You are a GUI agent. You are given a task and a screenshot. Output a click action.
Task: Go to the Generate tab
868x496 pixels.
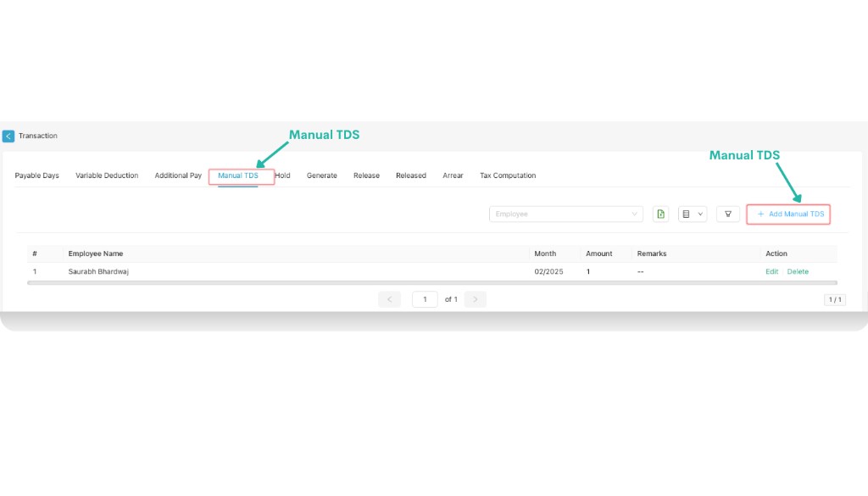pyautogui.click(x=322, y=176)
